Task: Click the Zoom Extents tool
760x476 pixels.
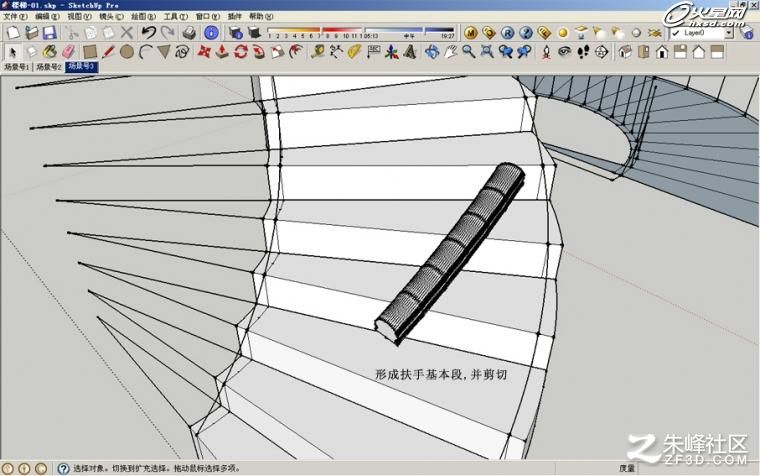Action: point(487,51)
